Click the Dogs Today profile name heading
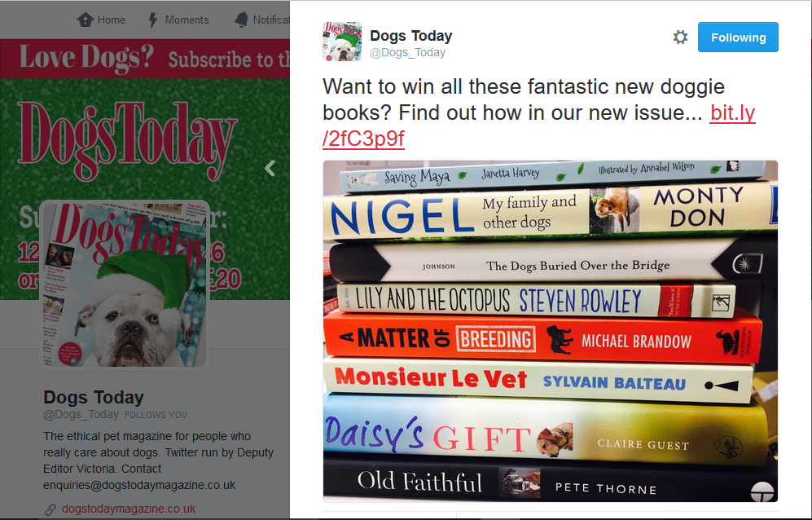This screenshot has height=520, width=812. [x=94, y=397]
